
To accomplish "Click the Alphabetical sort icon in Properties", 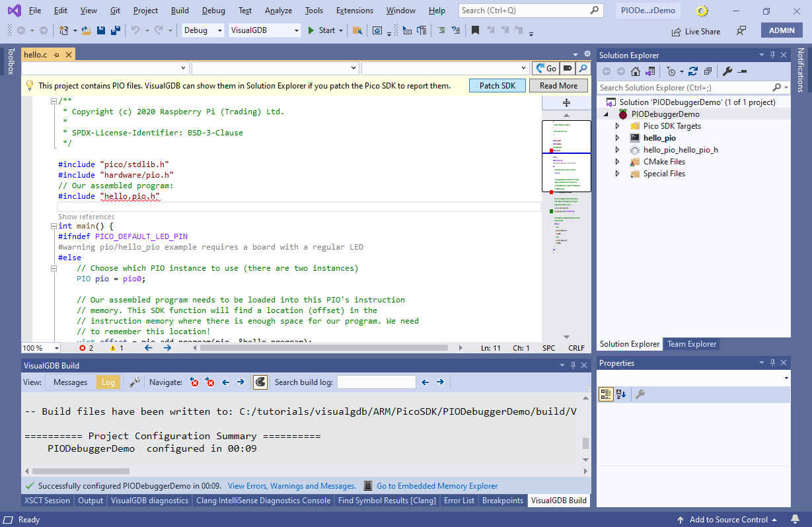I will (621, 394).
